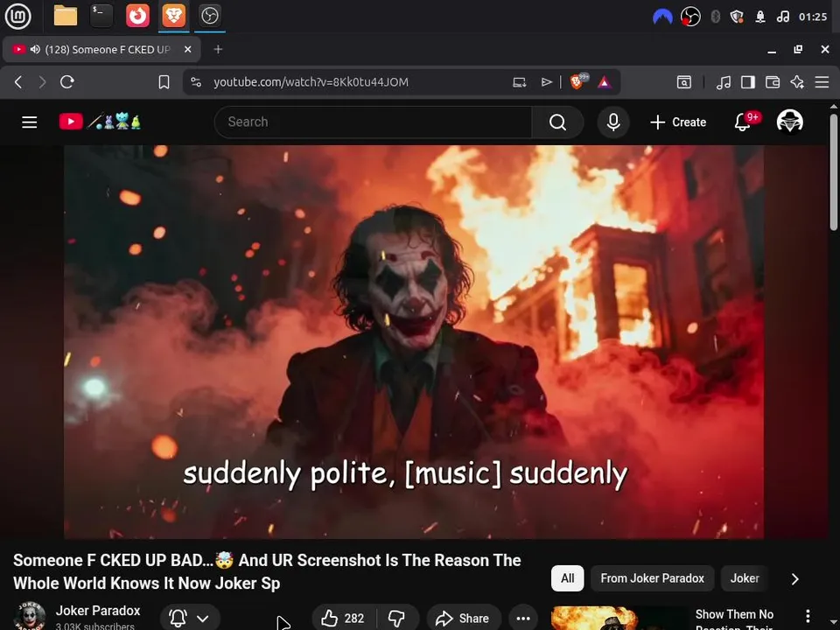Go back to the previous page

click(18, 82)
